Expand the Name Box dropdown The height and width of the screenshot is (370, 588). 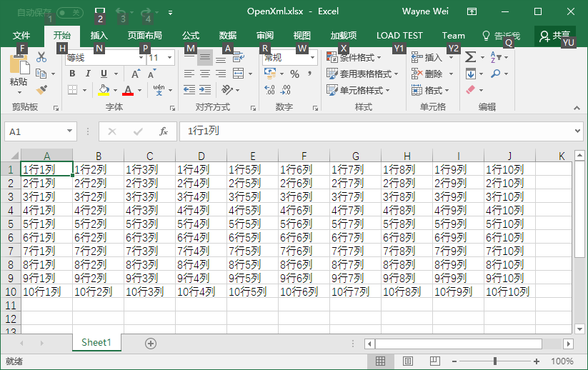(x=69, y=131)
